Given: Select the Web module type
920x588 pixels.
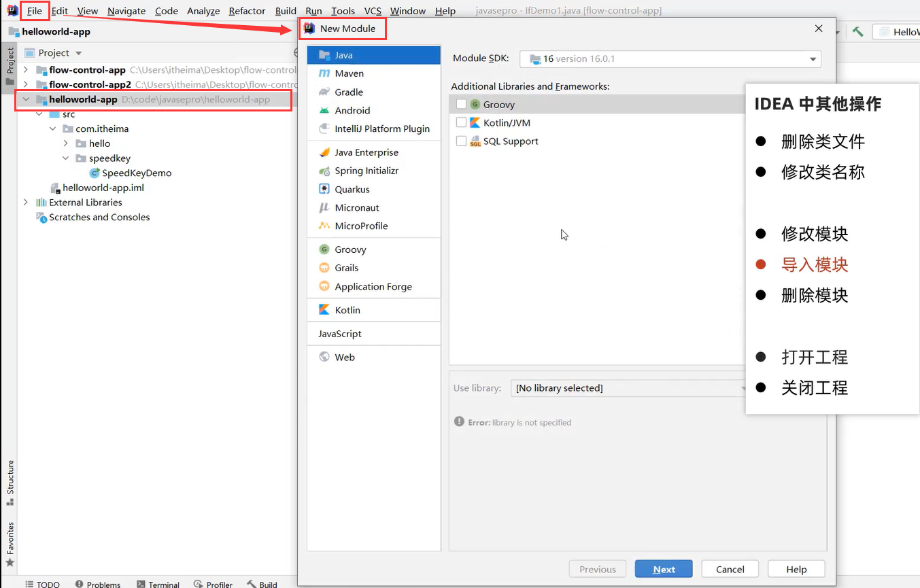Looking at the screenshot, I should click(x=373, y=357).
